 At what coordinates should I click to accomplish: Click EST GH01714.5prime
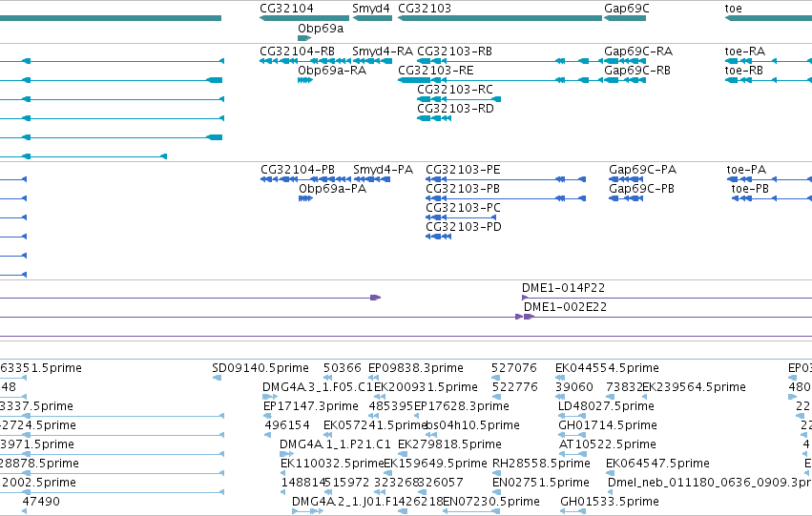pyautogui.click(x=608, y=425)
